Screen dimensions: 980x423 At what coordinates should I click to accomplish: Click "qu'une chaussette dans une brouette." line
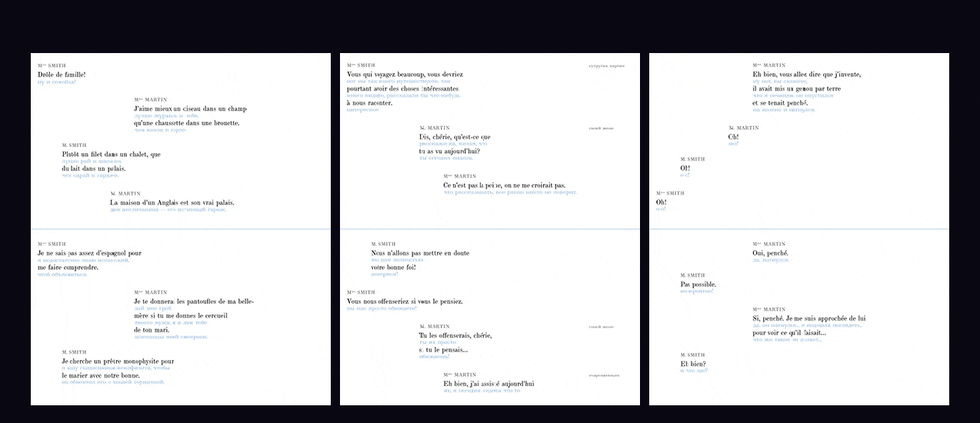(187, 123)
